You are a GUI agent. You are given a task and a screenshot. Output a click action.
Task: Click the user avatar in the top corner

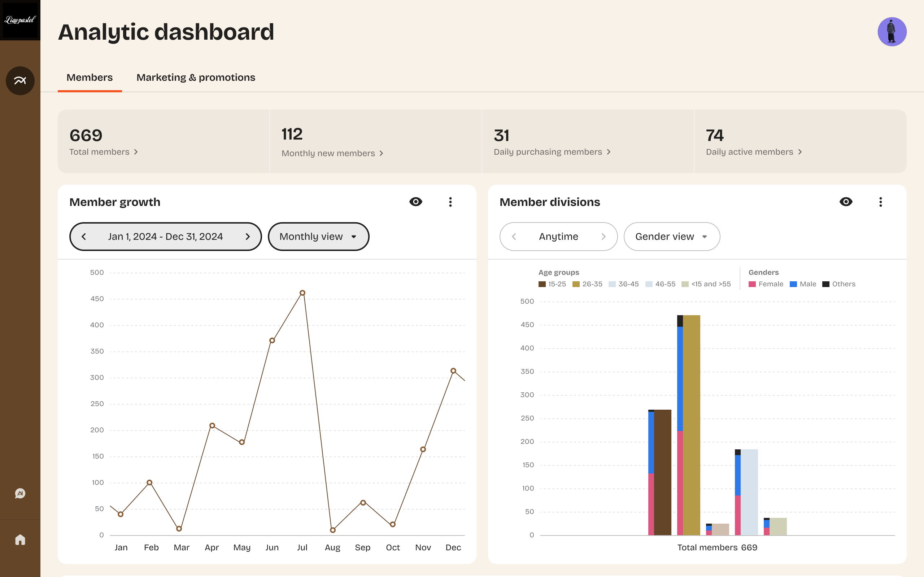892,32
